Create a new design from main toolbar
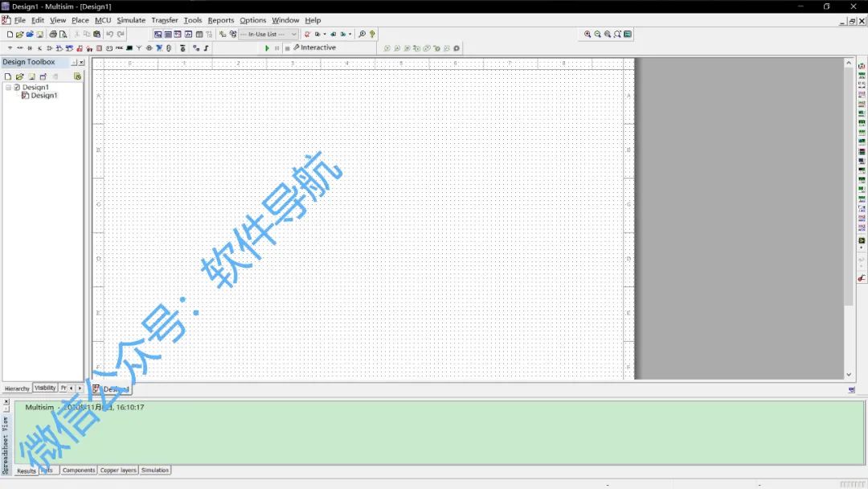 pyautogui.click(x=10, y=35)
